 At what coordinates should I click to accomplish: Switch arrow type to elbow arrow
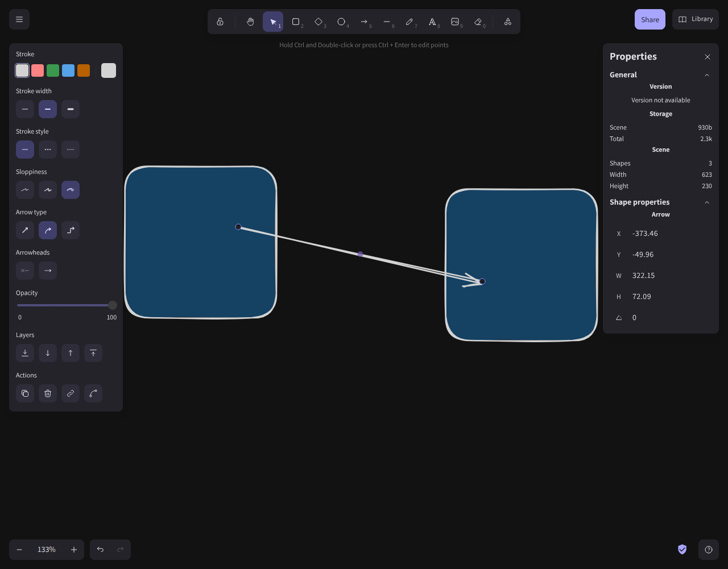coord(71,230)
